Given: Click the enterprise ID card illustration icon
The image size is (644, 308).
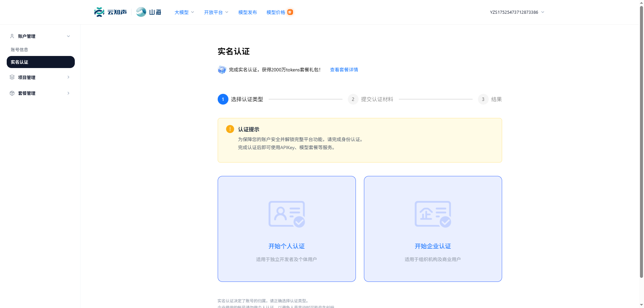Looking at the screenshot, I should tap(433, 214).
